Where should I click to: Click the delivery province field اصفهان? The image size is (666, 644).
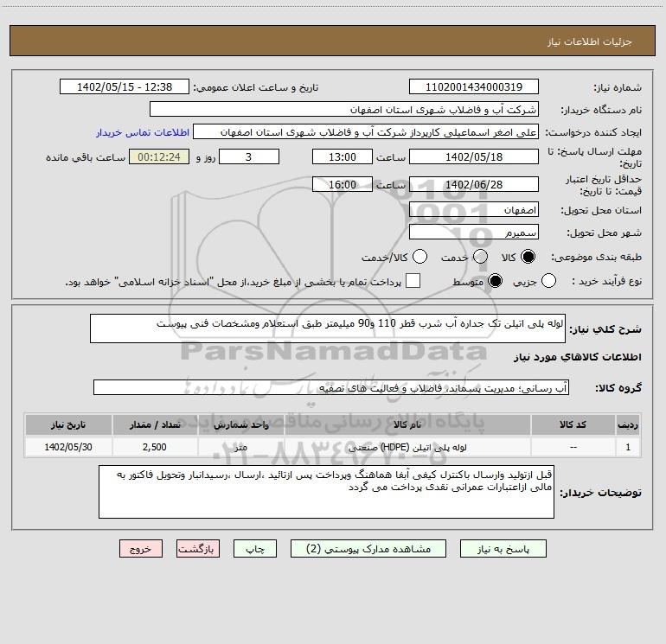click(x=474, y=209)
